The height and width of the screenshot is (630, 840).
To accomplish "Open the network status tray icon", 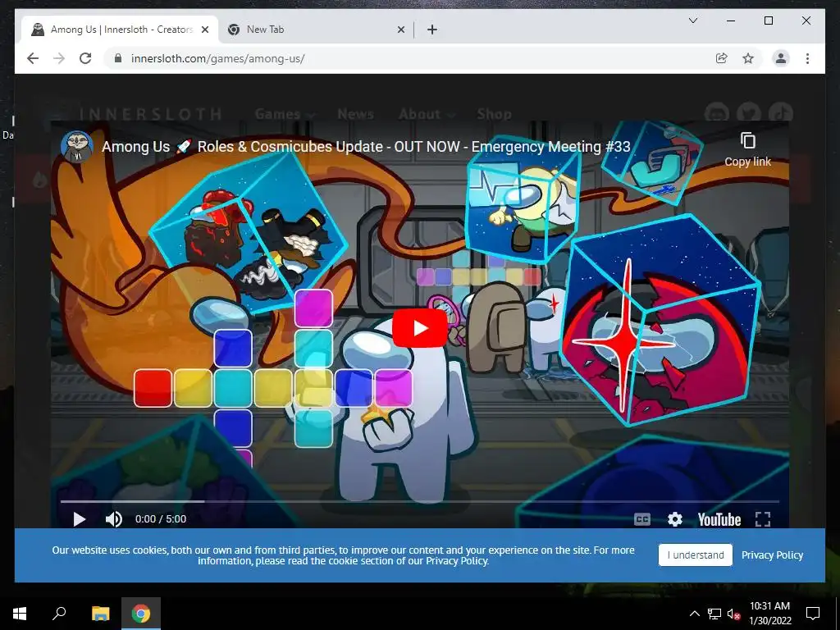I will 714,614.
